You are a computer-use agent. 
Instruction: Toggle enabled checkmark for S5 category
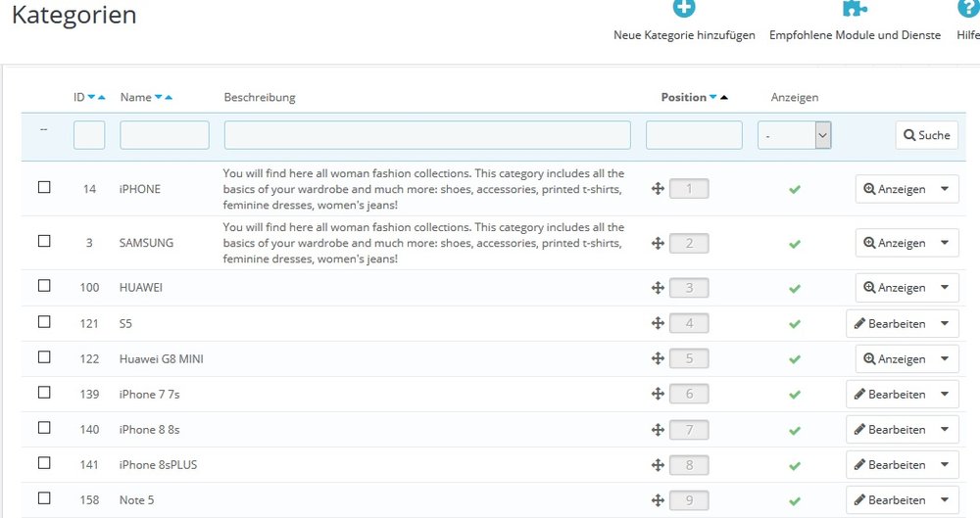pyautogui.click(x=795, y=324)
